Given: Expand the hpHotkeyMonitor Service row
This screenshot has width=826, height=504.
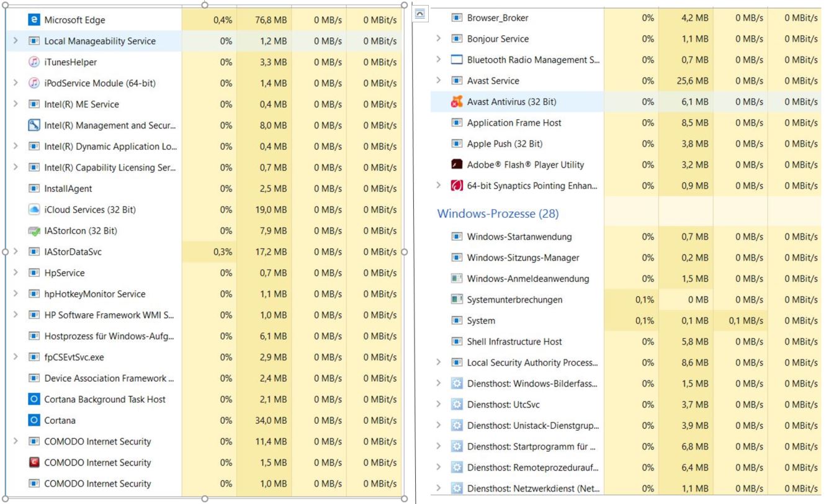Looking at the screenshot, I should click(15, 294).
